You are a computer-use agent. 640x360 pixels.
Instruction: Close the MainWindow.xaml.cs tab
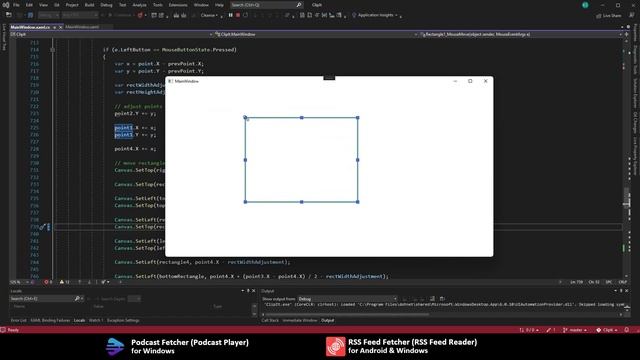coord(61,27)
